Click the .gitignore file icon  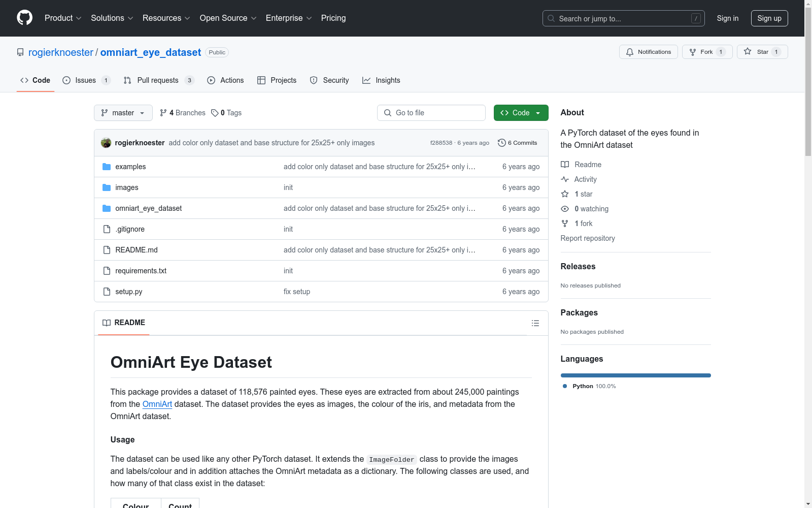107,229
